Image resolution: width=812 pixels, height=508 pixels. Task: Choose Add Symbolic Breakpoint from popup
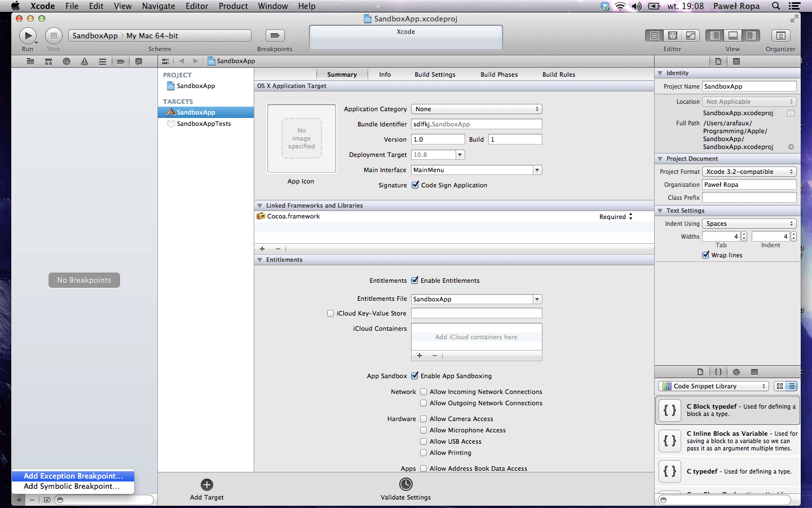click(73, 486)
